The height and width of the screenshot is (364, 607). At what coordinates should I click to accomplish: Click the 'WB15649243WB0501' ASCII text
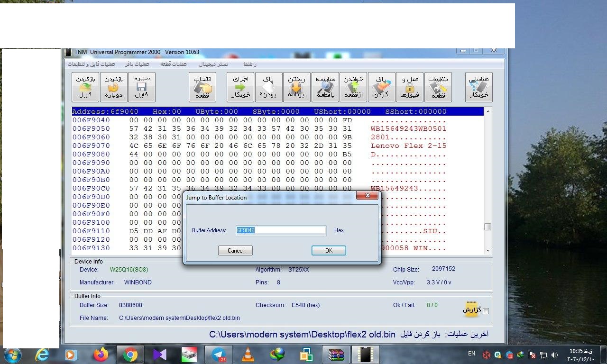(408, 128)
